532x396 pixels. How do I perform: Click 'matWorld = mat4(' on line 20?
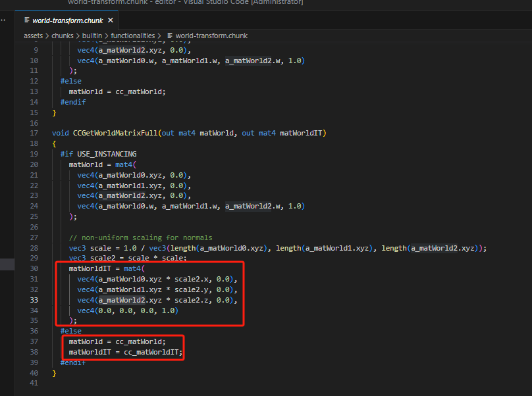tap(103, 164)
